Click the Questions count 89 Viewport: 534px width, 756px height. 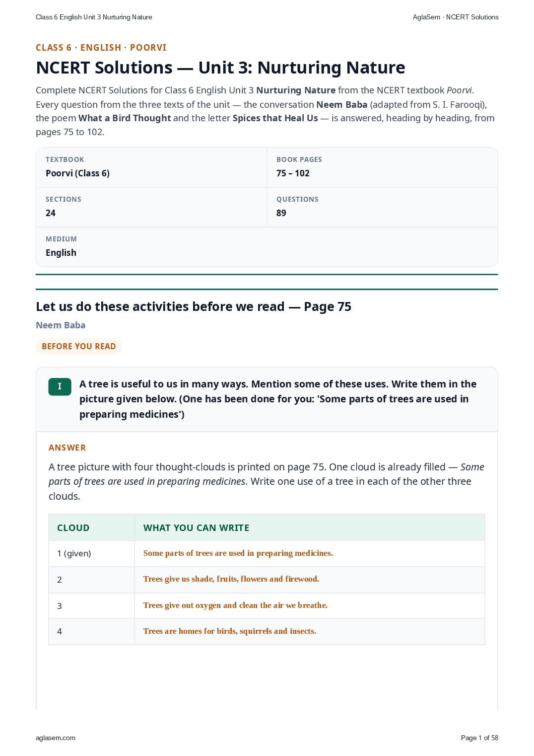(x=281, y=213)
